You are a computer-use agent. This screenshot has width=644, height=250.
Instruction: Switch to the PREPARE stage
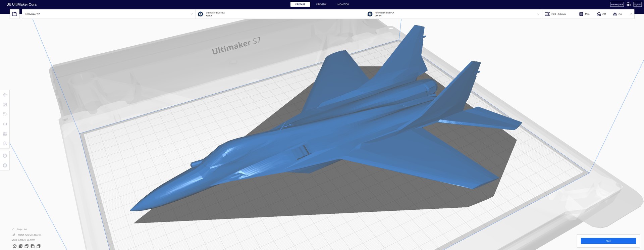(300, 4)
